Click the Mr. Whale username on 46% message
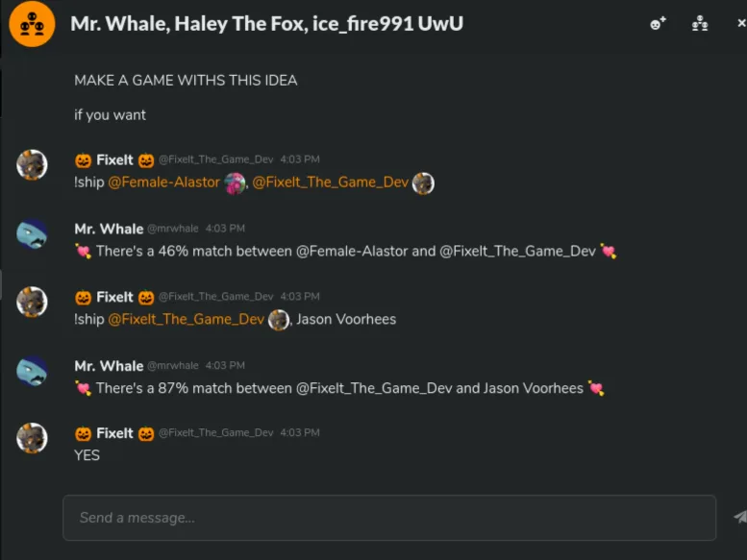Viewport: 747px width, 560px height. 109,229
